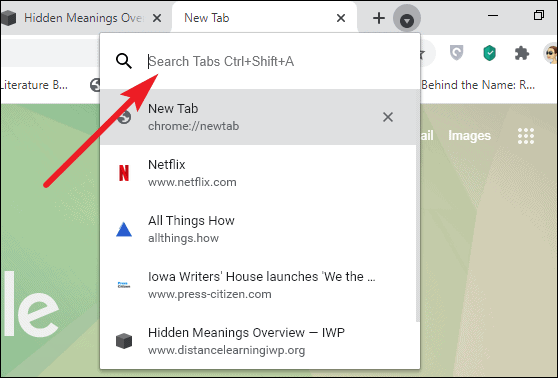Close the New Tab browser tab
This screenshot has width=558, height=378.
tap(341, 18)
